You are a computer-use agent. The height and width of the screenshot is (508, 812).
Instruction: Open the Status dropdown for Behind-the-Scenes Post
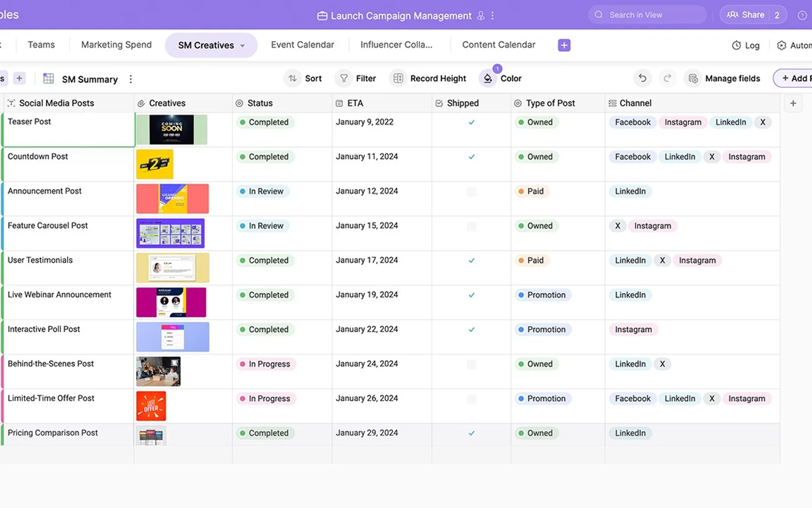click(266, 364)
